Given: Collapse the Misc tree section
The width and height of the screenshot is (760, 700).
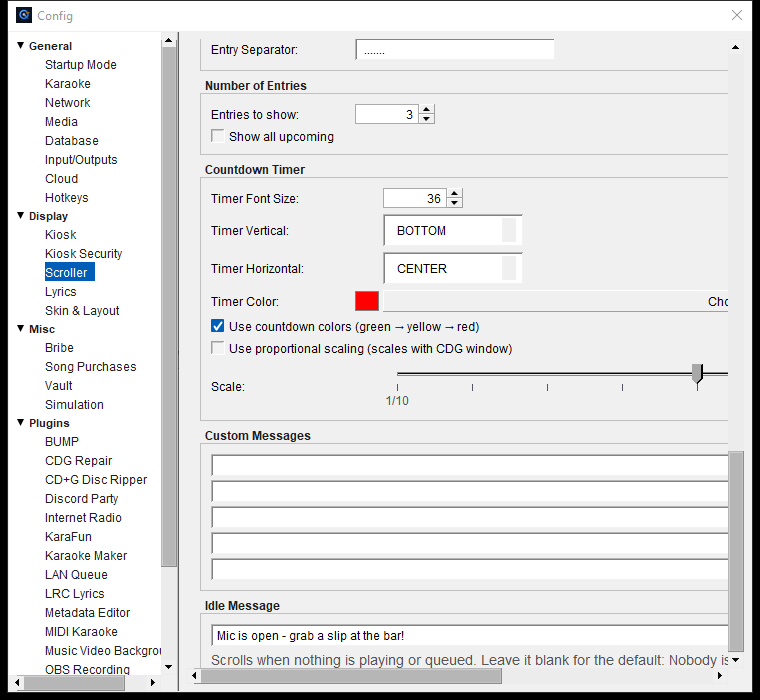Looking at the screenshot, I should coord(20,329).
